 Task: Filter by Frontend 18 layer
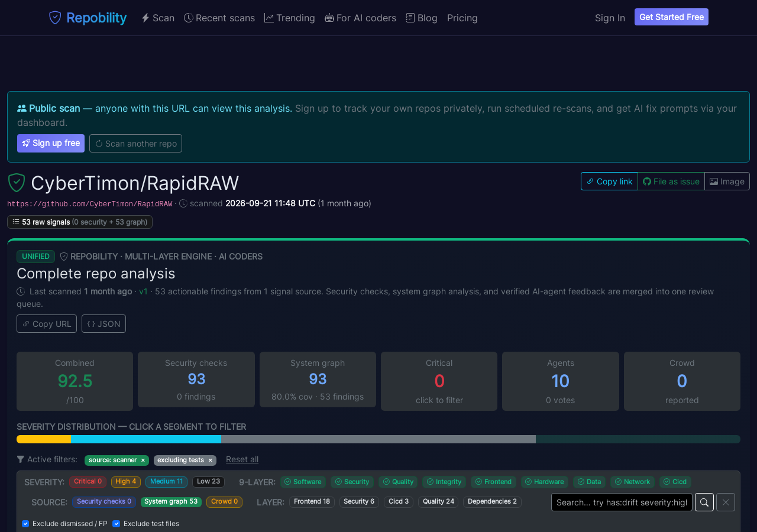(312, 502)
